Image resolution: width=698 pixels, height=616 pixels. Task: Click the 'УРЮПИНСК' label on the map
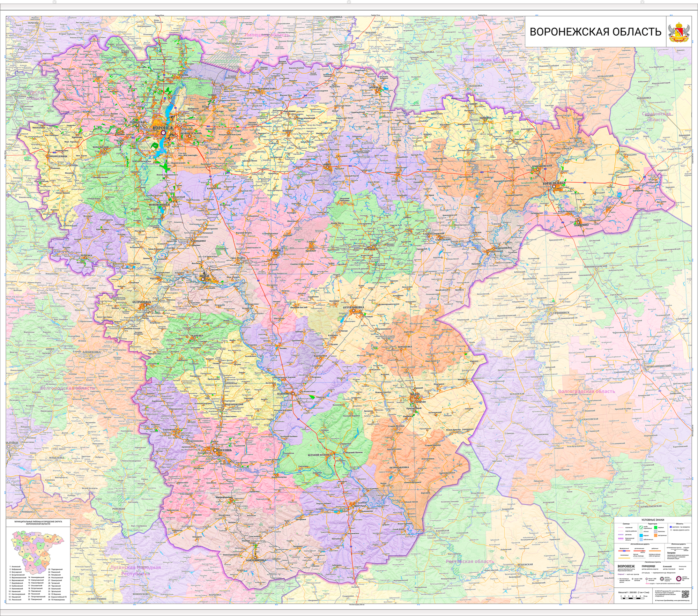561,313
